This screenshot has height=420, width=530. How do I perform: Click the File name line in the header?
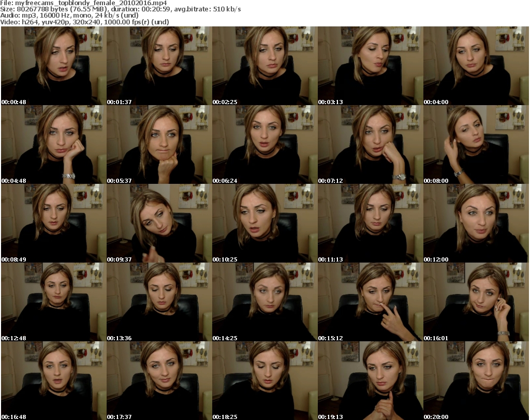[x=83, y=3]
